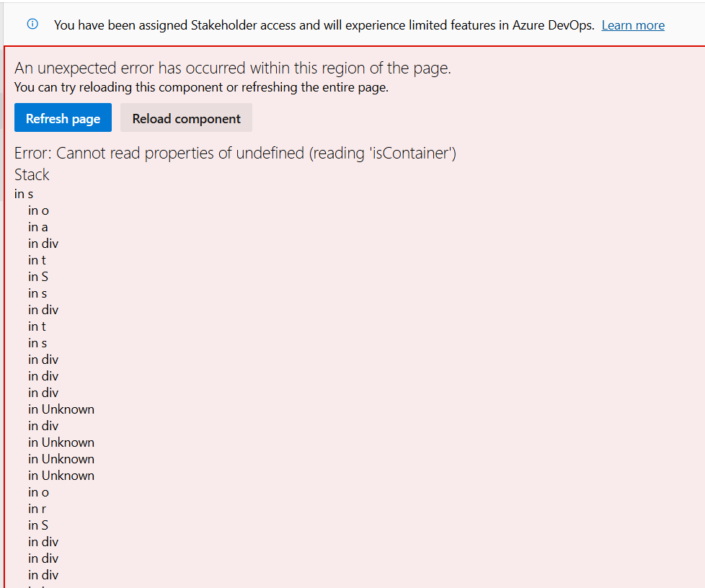Click the info icon in the Stakeholder banner
The width and height of the screenshot is (705, 588).
(32, 24)
